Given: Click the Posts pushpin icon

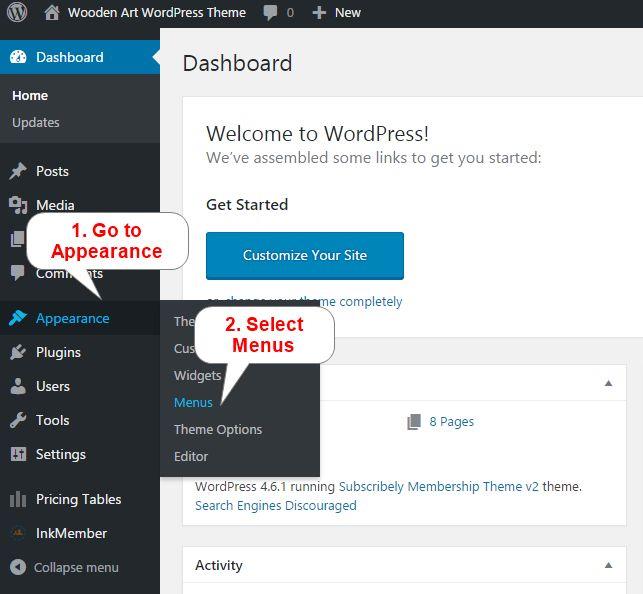Looking at the screenshot, I should [x=18, y=171].
